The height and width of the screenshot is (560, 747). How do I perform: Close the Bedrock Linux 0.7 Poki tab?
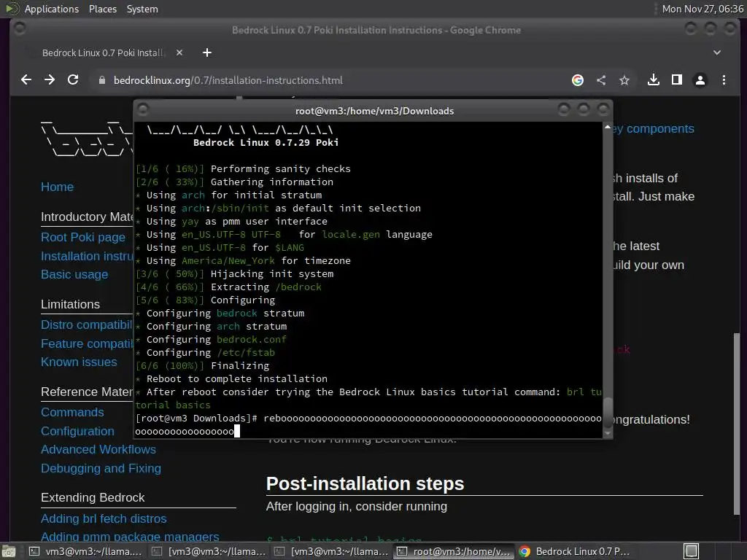point(179,52)
